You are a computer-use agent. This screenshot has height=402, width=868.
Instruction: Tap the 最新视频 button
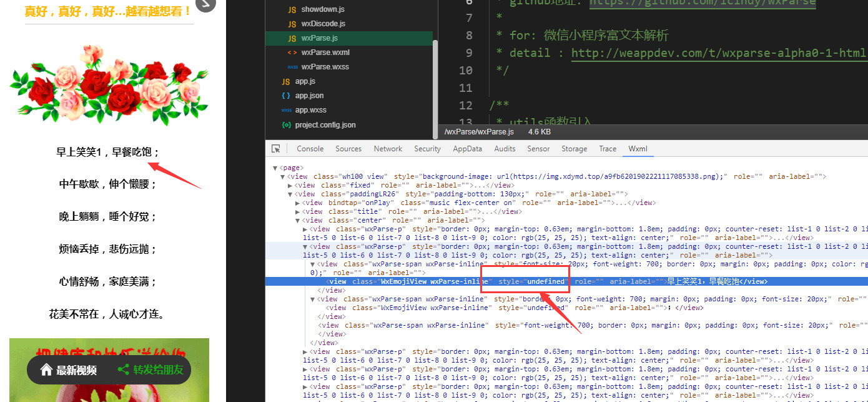tap(68, 370)
